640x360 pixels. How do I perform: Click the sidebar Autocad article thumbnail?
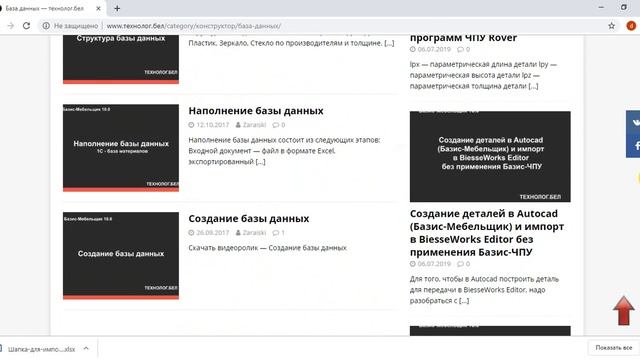pos(490,156)
